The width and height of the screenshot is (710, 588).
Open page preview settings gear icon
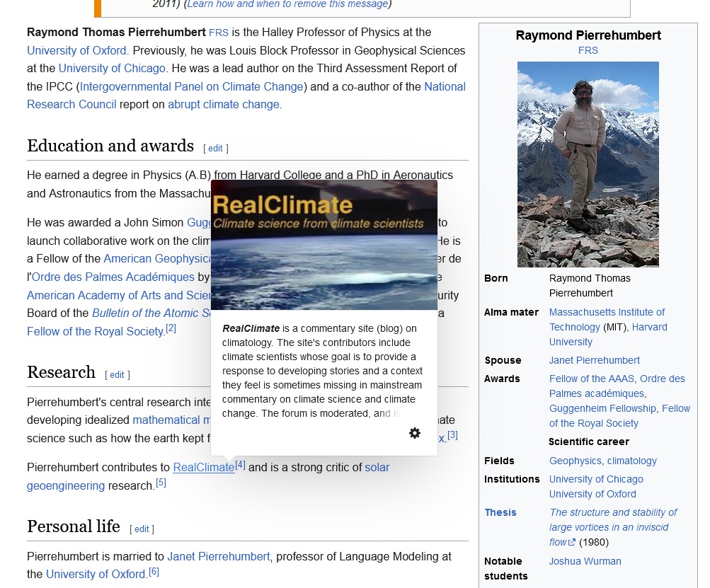(414, 433)
